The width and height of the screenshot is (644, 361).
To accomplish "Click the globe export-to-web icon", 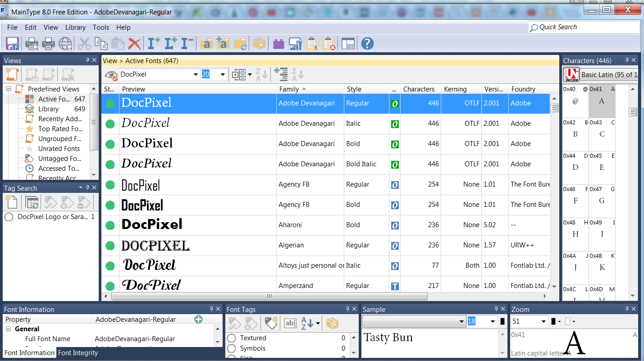I will (65, 44).
